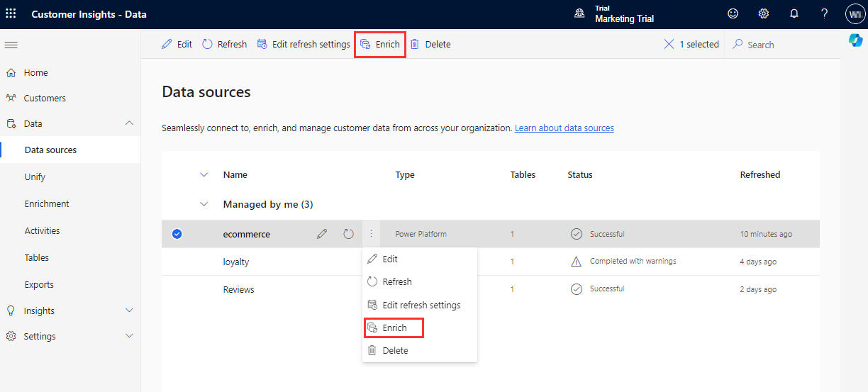The image size is (868, 392).
Task: Click the ecommerce data source name
Action: (x=247, y=234)
